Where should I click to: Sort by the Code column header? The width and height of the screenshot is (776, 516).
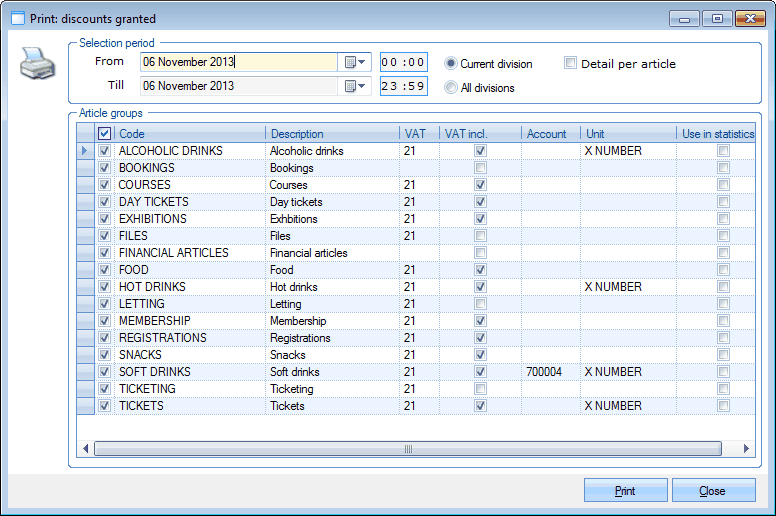[x=190, y=133]
